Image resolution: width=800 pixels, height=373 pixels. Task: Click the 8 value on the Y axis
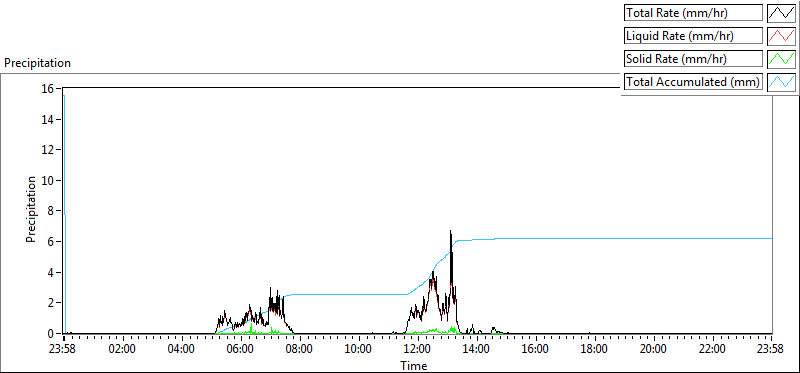[x=51, y=211]
